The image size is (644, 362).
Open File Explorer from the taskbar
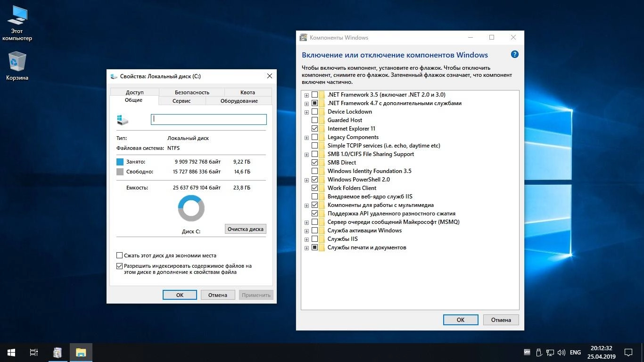[81, 352]
